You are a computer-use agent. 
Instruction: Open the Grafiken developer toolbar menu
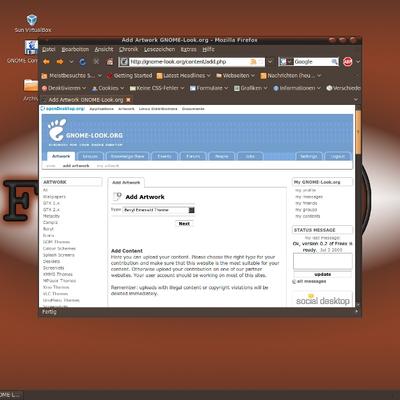click(251, 88)
